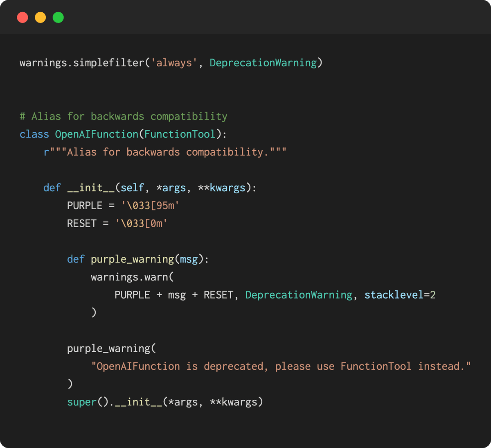Click the super() call on last line

[82, 402]
